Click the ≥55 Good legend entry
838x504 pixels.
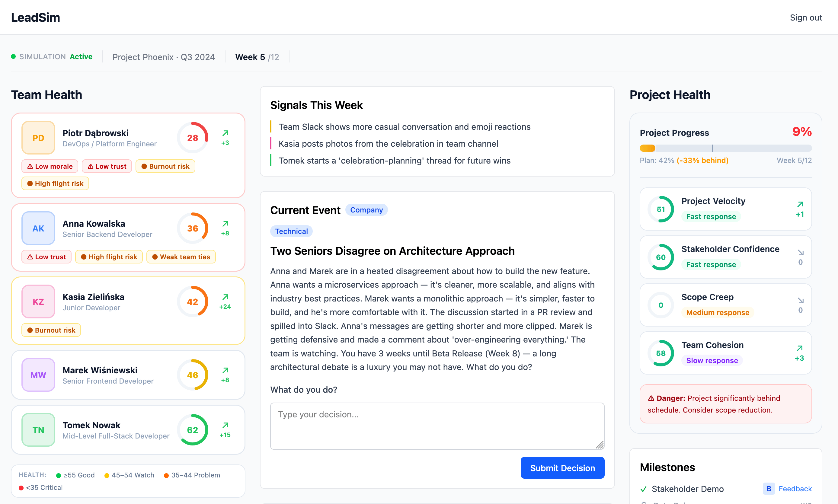tap(75, 475)
